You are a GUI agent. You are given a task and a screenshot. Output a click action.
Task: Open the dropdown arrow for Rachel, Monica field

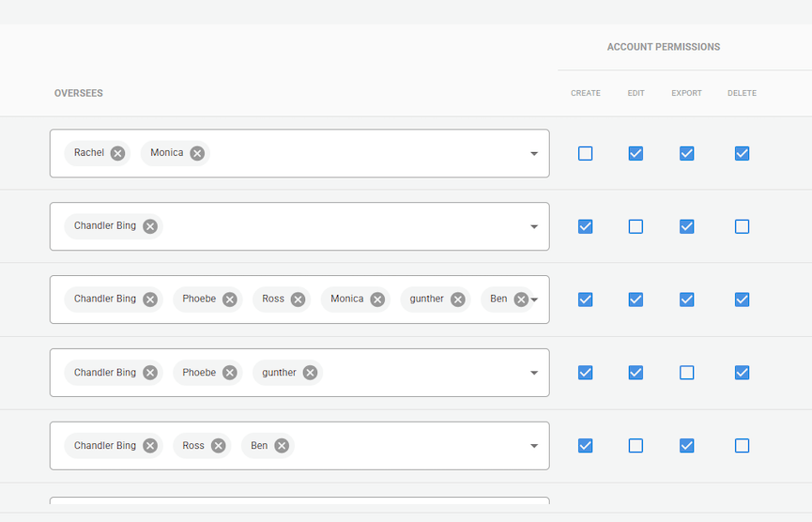point(534,154)
